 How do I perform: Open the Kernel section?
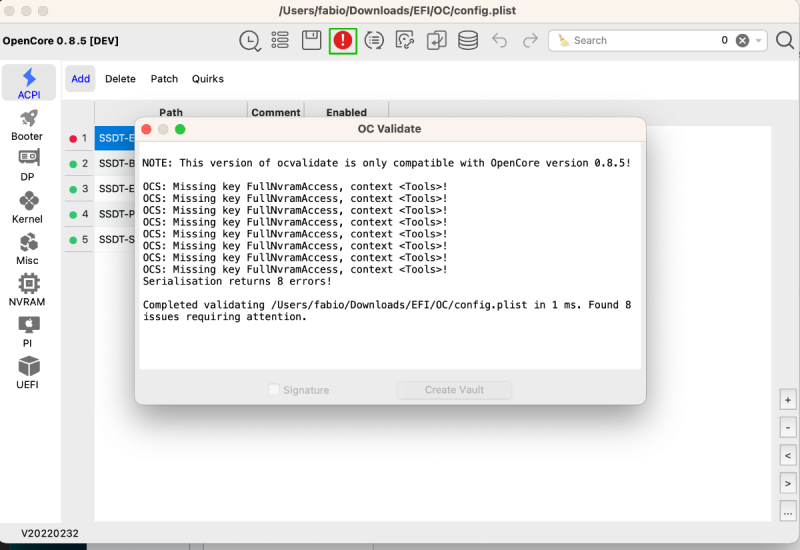pos(28,208)
